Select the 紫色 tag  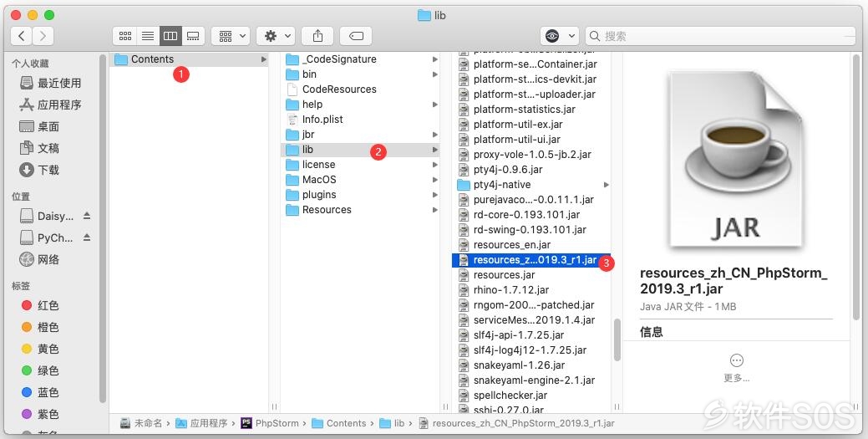click(x=40, y=414)
